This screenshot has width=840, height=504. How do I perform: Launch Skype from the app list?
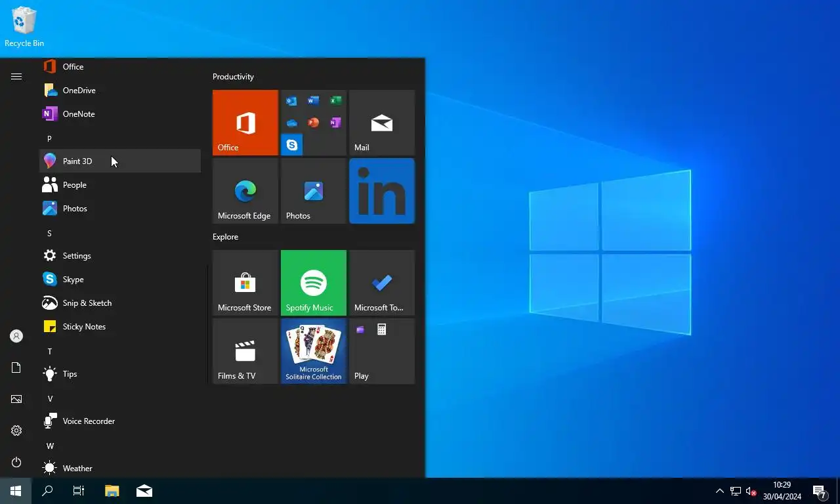120,280
